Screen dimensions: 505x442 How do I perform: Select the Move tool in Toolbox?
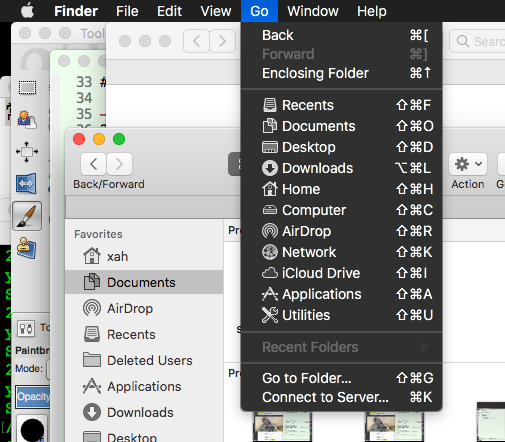[x=27, y=152]
